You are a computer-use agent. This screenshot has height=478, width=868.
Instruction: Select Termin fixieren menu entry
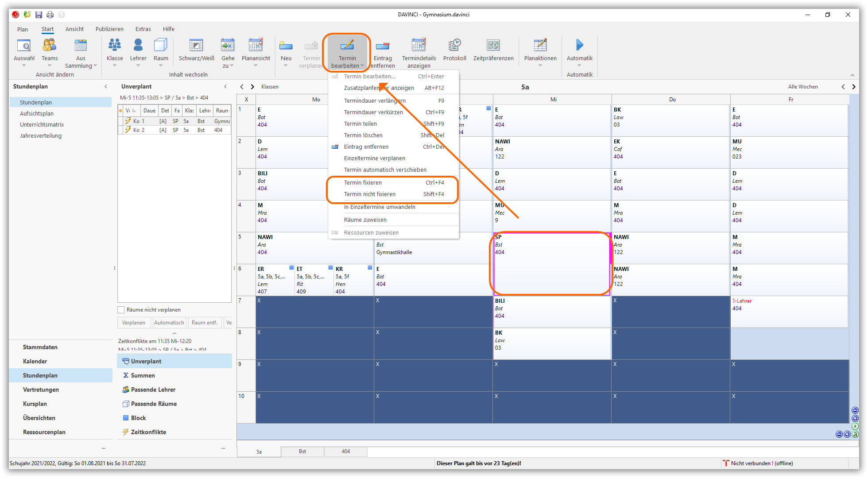tap(363, 182)
